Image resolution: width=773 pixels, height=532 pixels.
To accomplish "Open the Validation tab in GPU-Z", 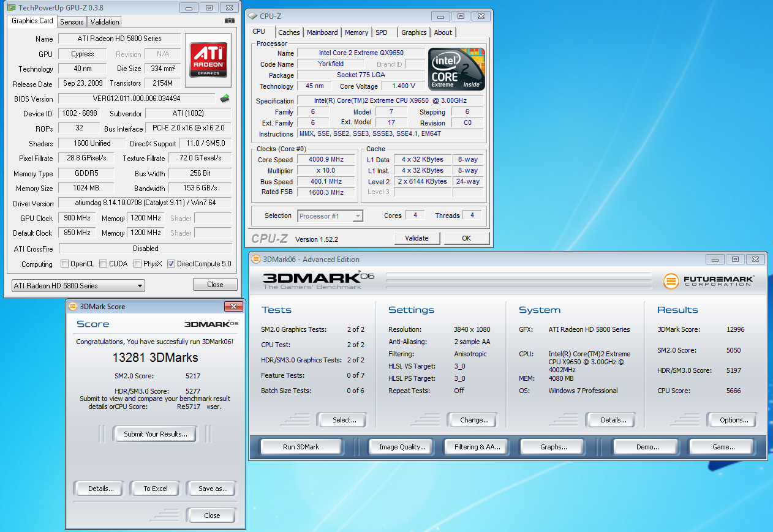I will tap(105, 21).
